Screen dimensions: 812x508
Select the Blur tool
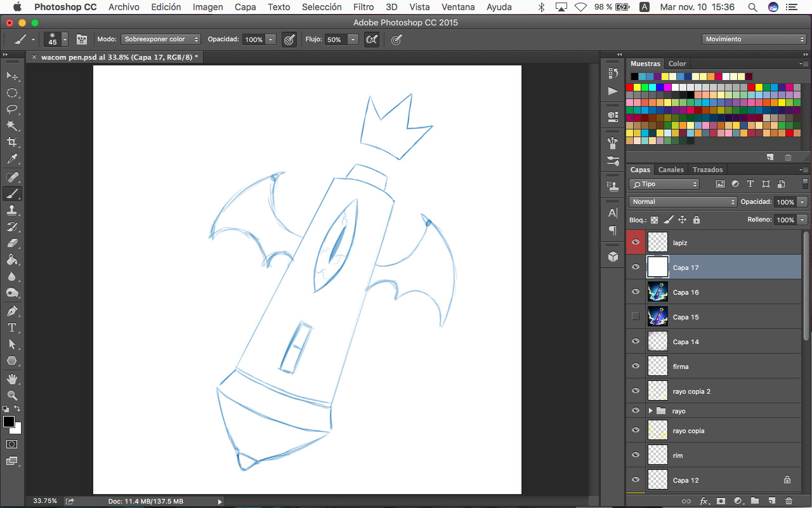(x=12, y=276)
